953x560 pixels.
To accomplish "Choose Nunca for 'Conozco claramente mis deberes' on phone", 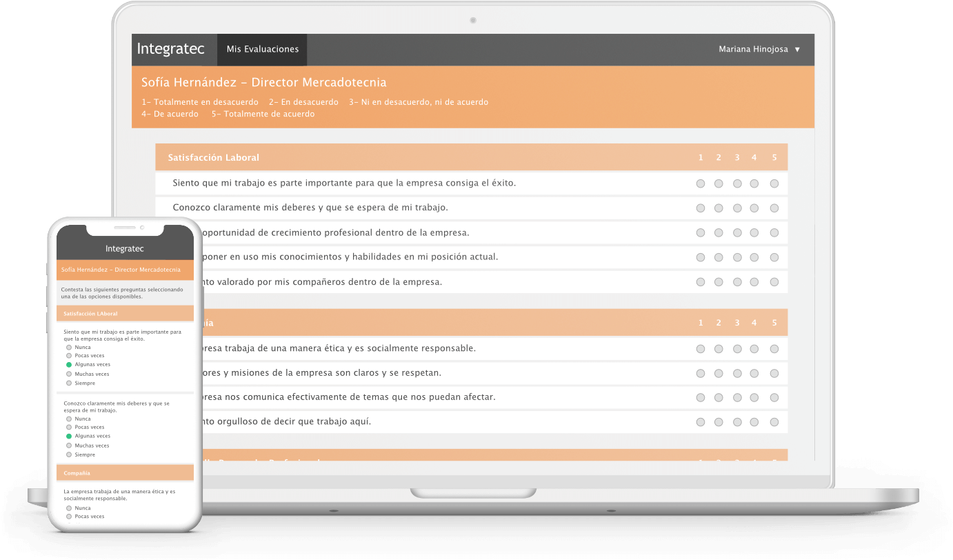I will (x=69, y=419).
